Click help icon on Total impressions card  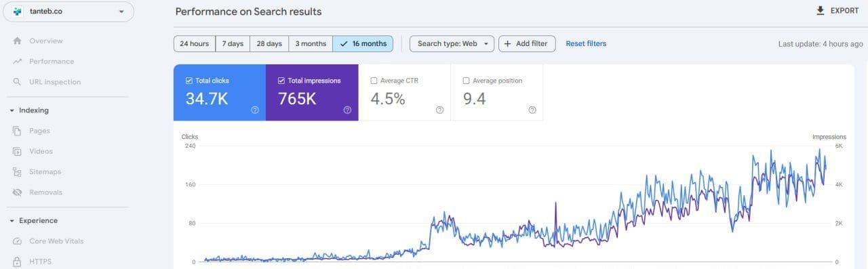coord(347,110)
